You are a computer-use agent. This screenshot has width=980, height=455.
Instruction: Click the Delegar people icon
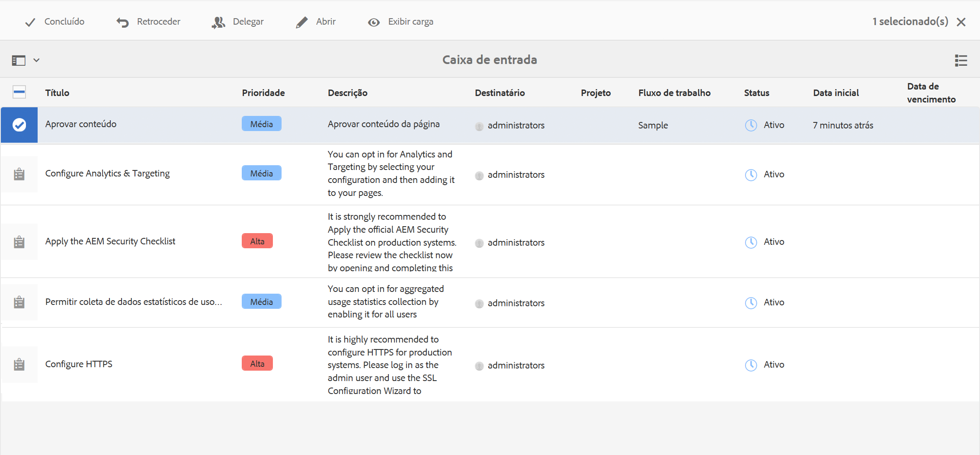[218, 22]
